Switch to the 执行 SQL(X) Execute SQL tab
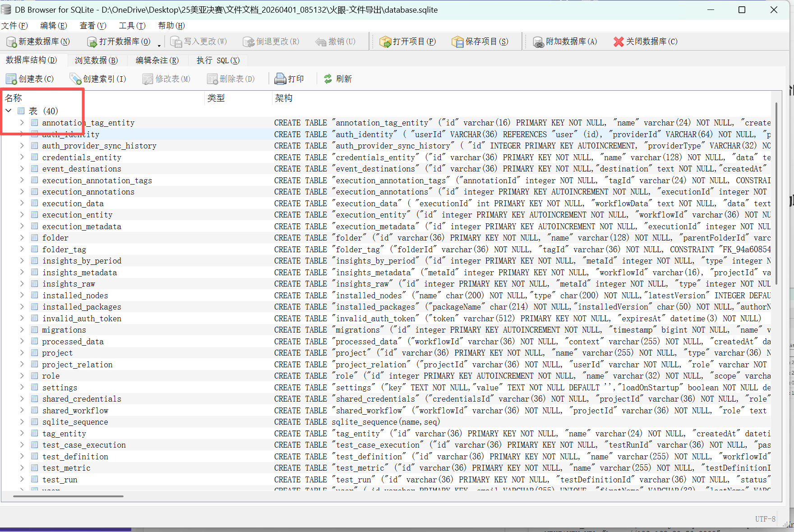 click(x=218, y=60)
